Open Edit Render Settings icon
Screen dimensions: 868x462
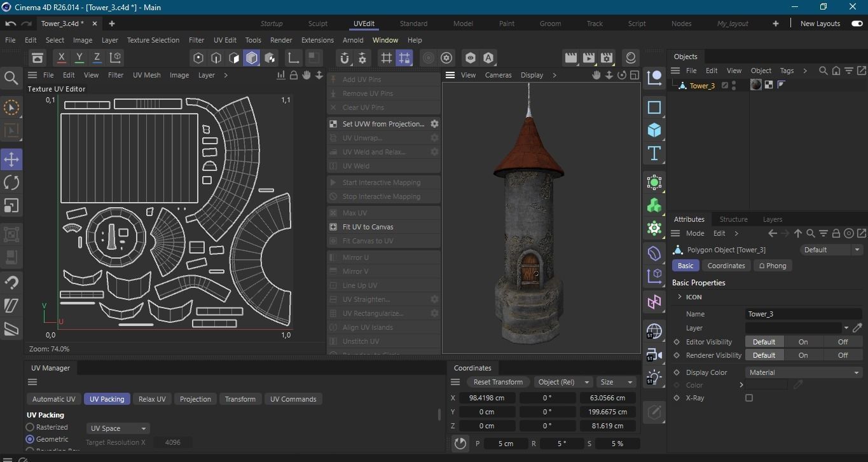point(607,58)
